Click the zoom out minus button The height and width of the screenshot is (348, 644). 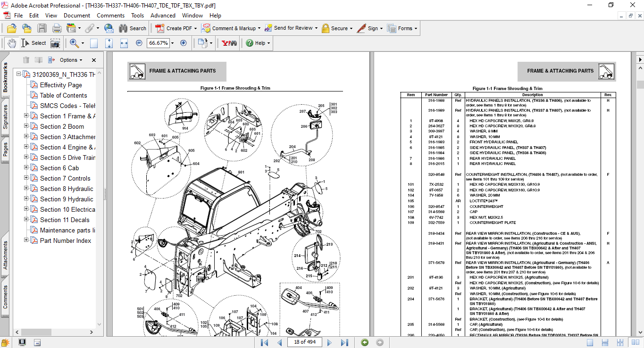click(x=139, y=43)
